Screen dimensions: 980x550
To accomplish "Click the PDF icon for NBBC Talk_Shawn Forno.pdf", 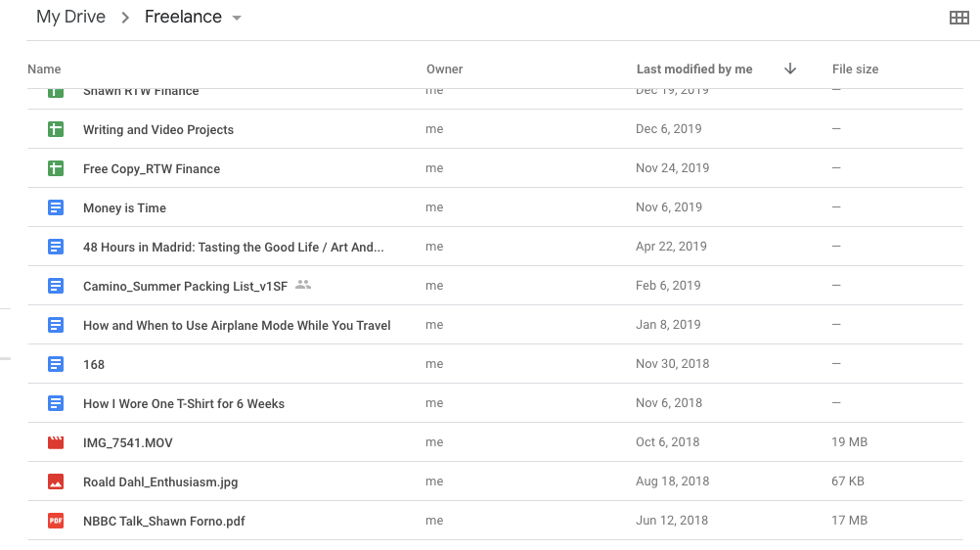I will pos(56,521).
